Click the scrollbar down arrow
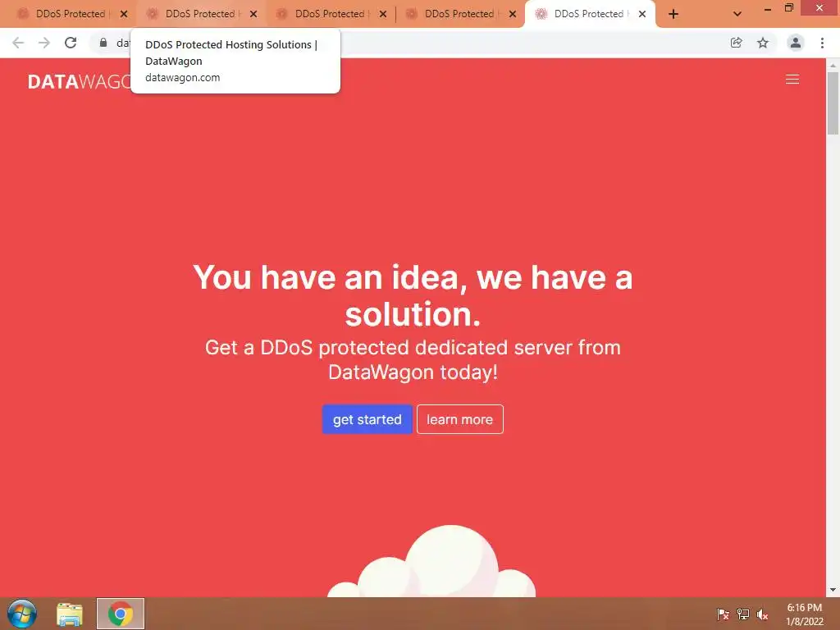 point(833,590)
